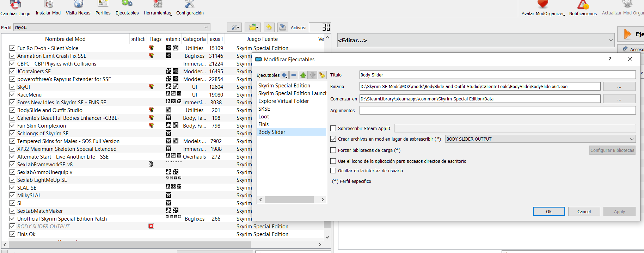The width and height of the screenshot is (644, 253).
Task: Open BODY SLIDER OUTPUT mod dropdown
Action: pyautogui.click(x=540, y=139)
